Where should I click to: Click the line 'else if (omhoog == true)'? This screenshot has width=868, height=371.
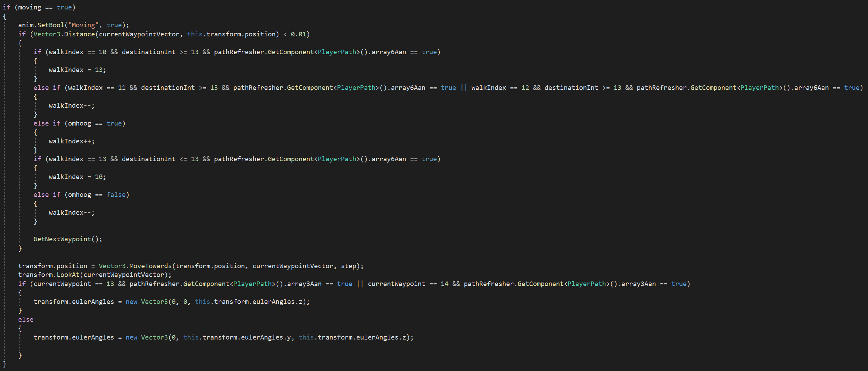pos(79,123)
